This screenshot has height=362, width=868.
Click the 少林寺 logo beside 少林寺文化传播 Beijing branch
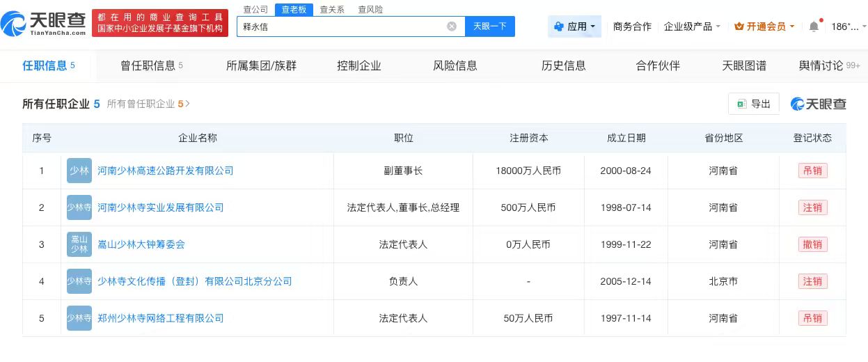(79, 281)
